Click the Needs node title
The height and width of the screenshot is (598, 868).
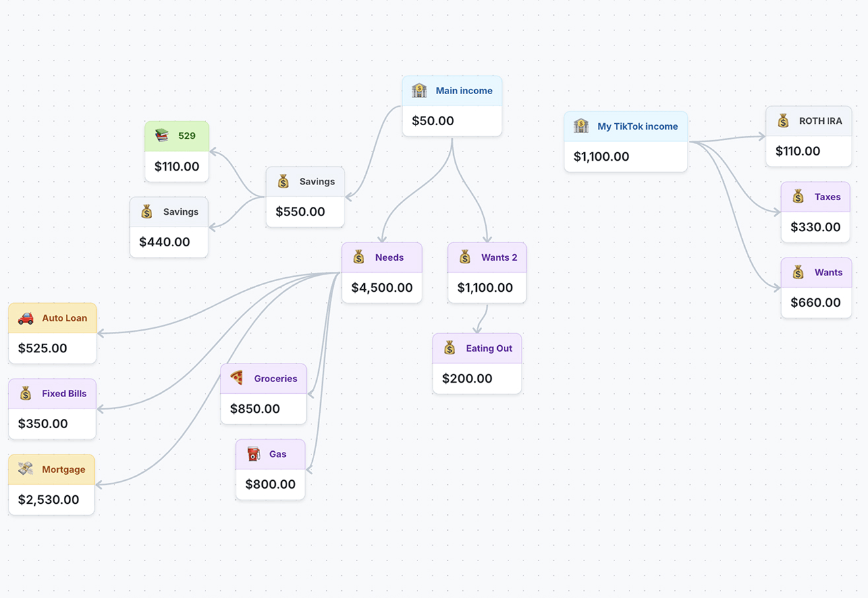[389, 258]
